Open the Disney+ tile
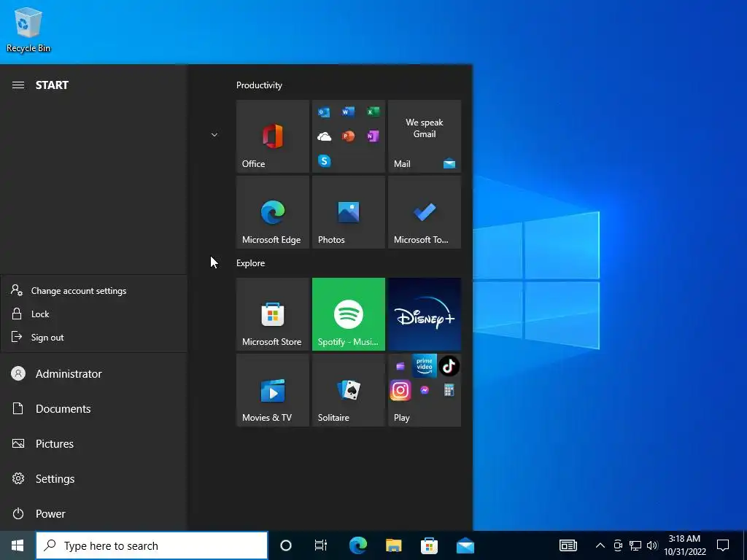The image size is (747, 560). coord(425,314)
